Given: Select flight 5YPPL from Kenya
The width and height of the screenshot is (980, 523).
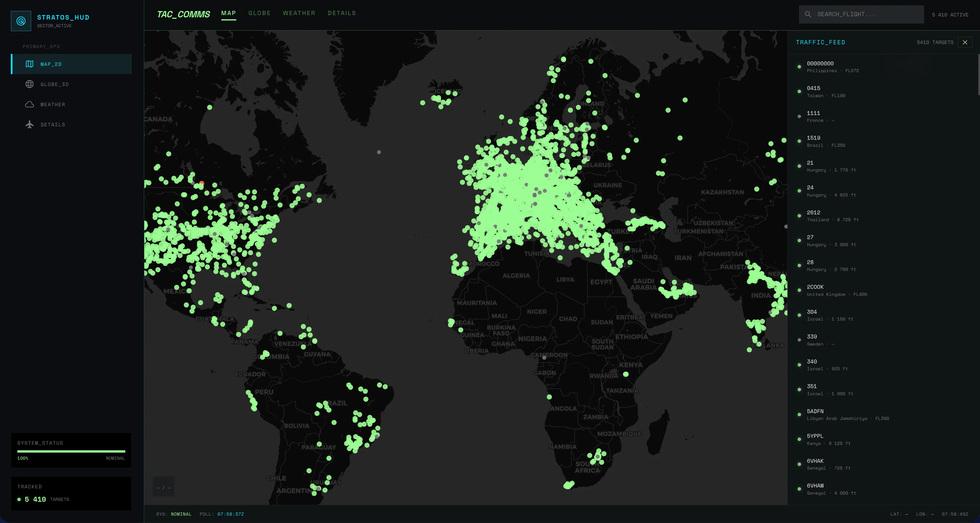Looking at the screenshot, I should pos(883,439).
